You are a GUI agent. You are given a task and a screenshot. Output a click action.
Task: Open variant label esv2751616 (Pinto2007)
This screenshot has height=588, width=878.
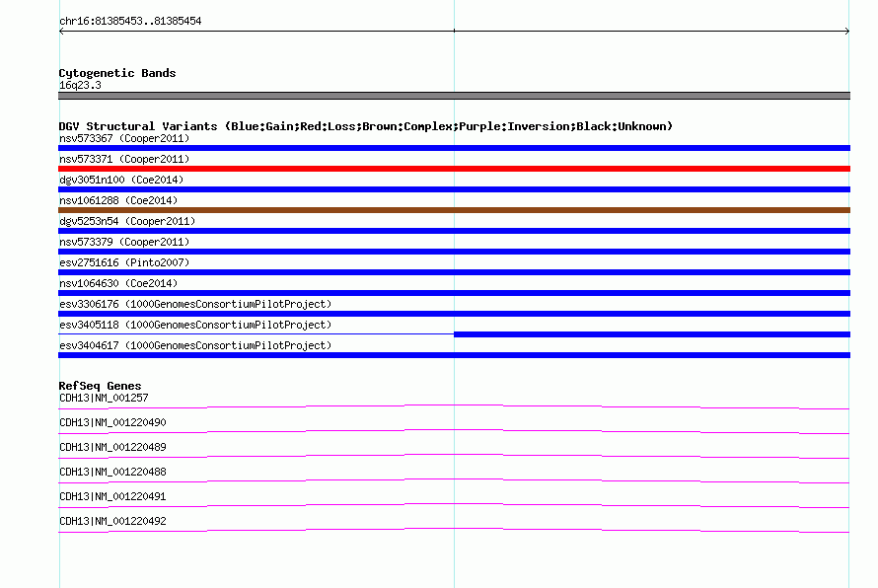[124, 262]
